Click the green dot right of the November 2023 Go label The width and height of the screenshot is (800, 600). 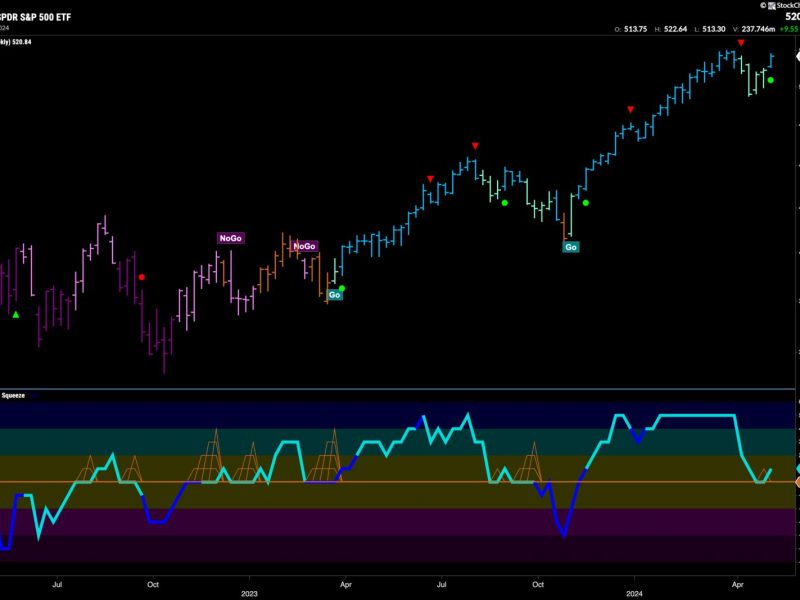pos(586,203)
